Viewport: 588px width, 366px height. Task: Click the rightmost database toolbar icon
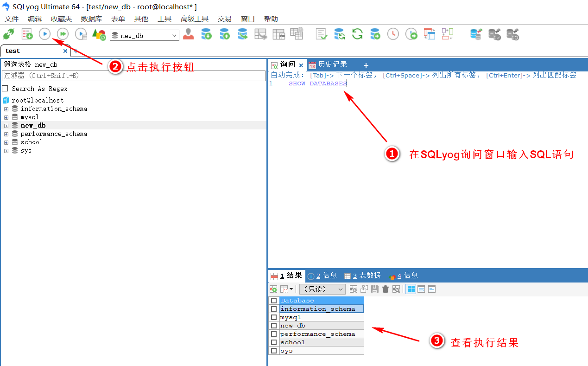[x=512, y=34]
